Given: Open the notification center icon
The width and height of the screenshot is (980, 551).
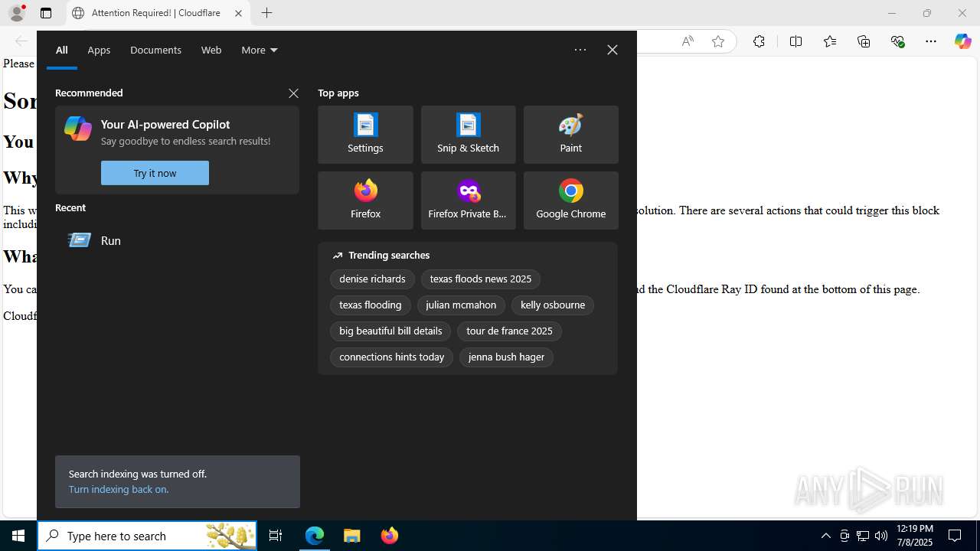Looking at the screenshot, I should [955, 536].
